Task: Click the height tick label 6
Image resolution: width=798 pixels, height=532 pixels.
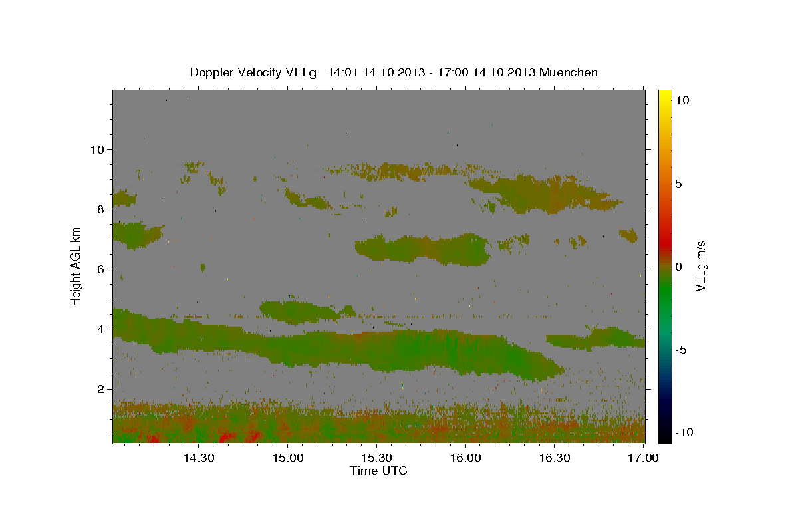Action: click(x=100, y=269)
